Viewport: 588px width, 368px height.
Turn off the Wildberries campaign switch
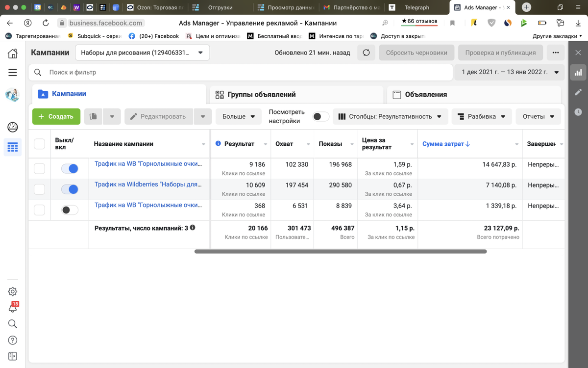pyautogui.click(x=70, y=189)
